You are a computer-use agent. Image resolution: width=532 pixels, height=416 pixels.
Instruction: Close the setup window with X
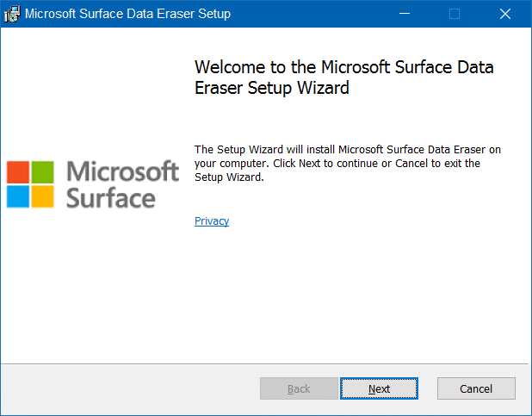(505, 14)
